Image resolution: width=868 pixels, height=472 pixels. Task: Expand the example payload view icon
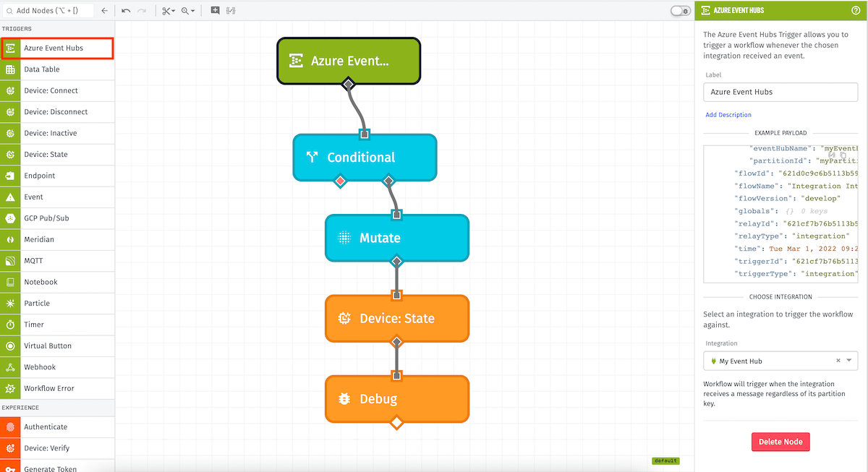(833, 155)
